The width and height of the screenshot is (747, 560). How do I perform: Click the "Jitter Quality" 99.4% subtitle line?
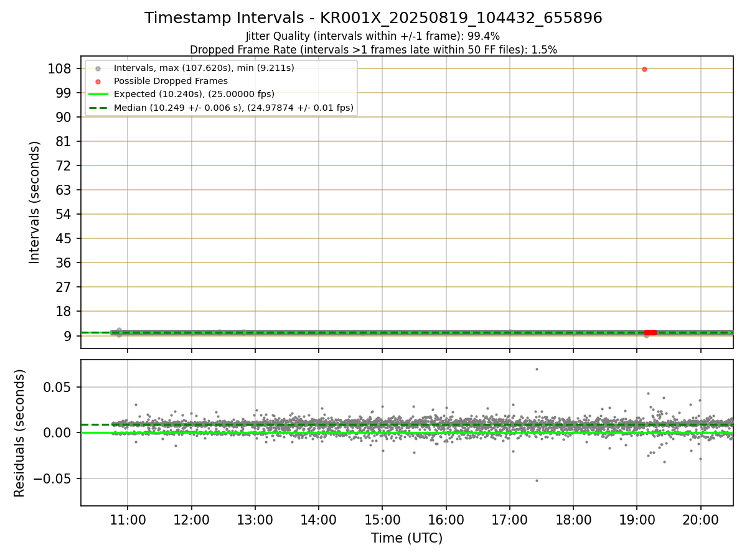click(x=373, y=36)
